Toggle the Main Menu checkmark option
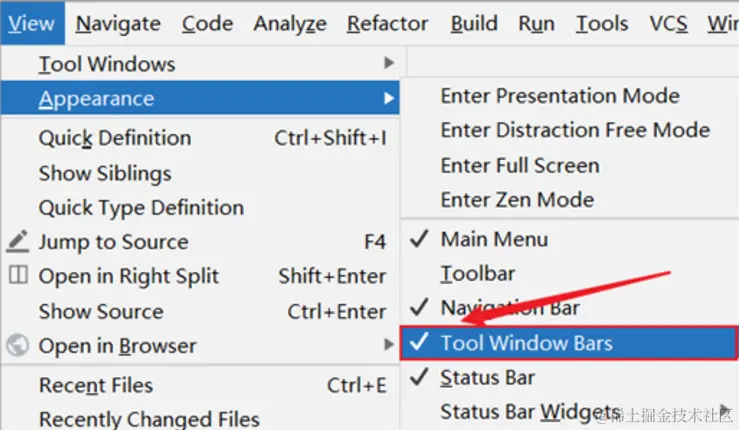This screenshot has width=739, height=430. 494,239
